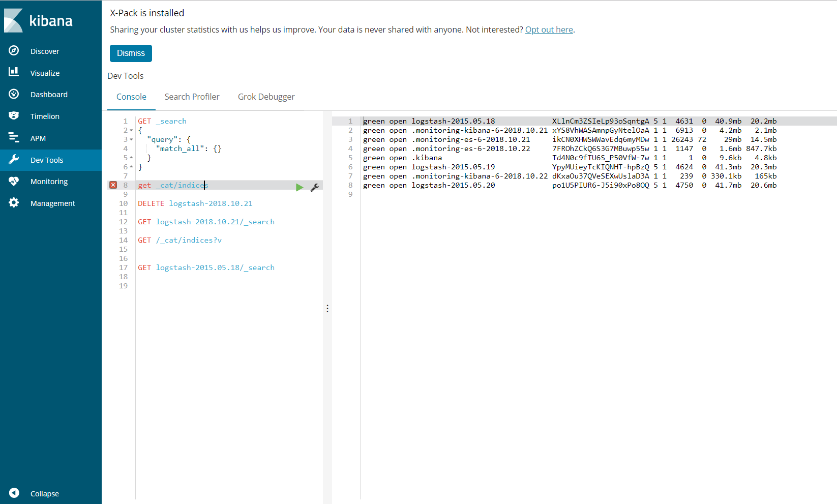Click doc count '26243' in output
Screen dimensions: 837x504
coord(682,139)
